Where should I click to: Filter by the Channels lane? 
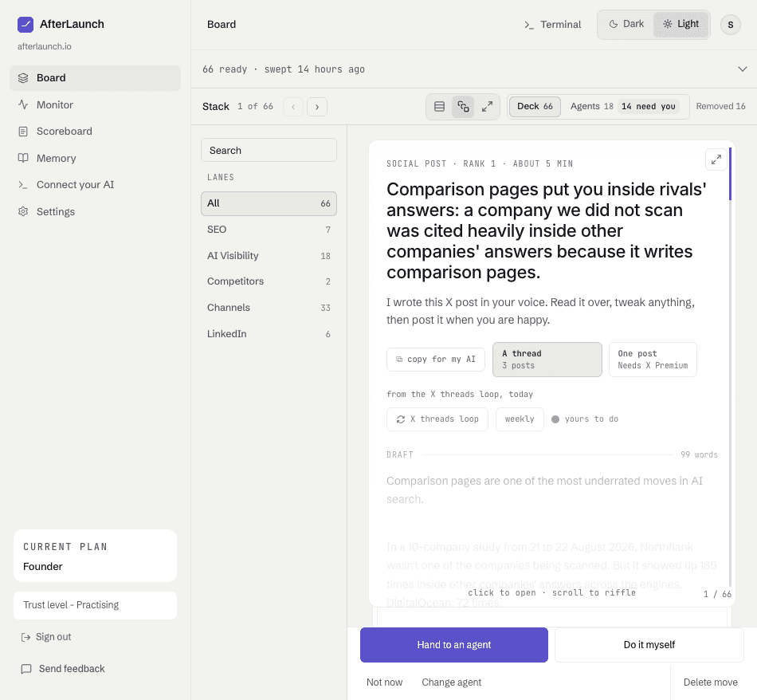pyautogui.click(x=269, y=308)
